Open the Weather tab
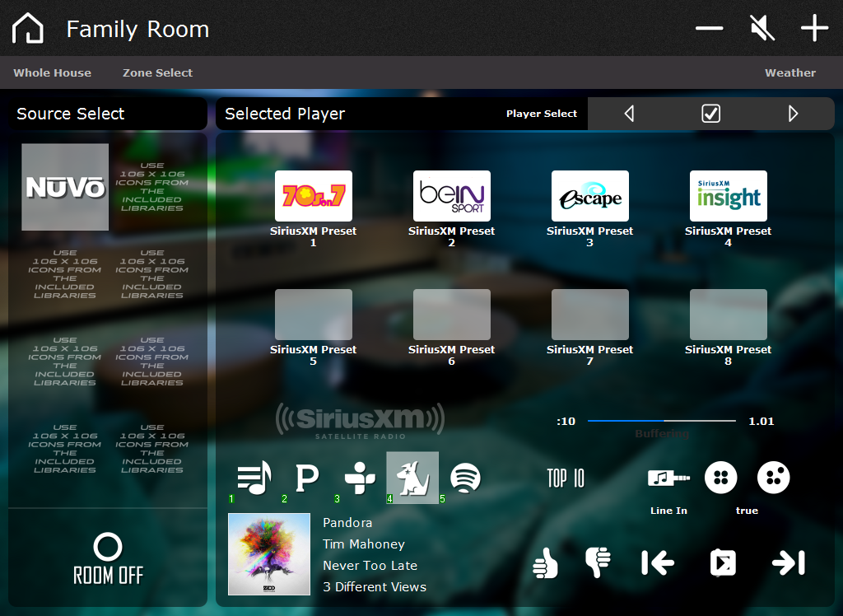 click(790, 72)
